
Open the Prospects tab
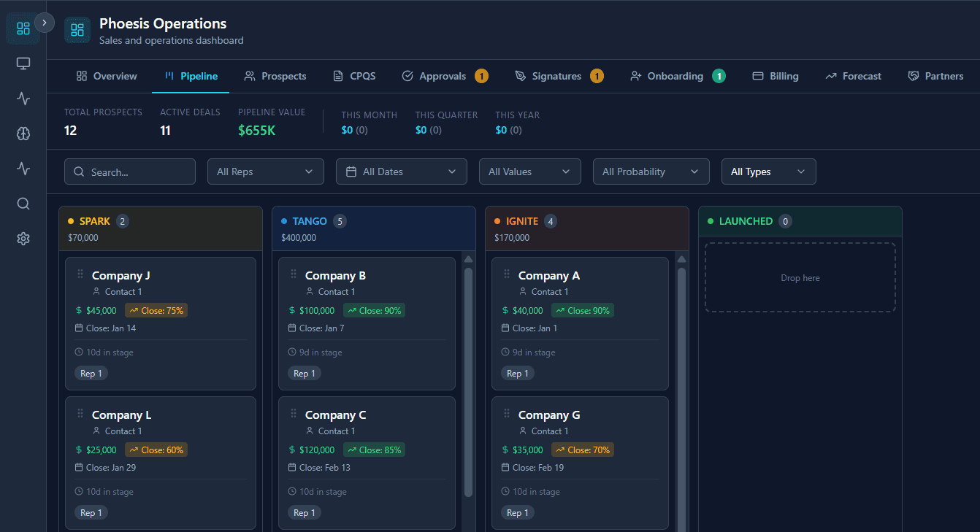point(275,76)
